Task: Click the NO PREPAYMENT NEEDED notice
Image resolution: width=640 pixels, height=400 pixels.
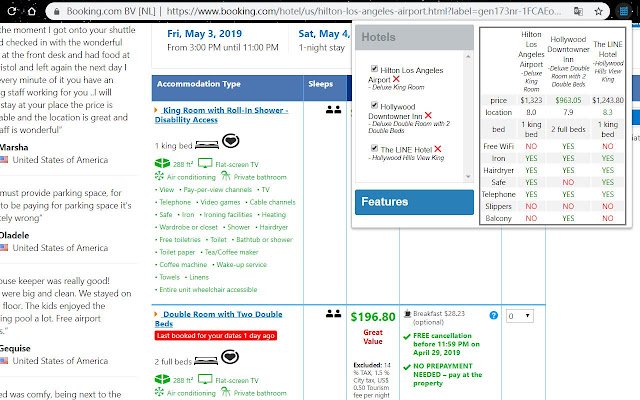Action: click(x=448, y=374)
